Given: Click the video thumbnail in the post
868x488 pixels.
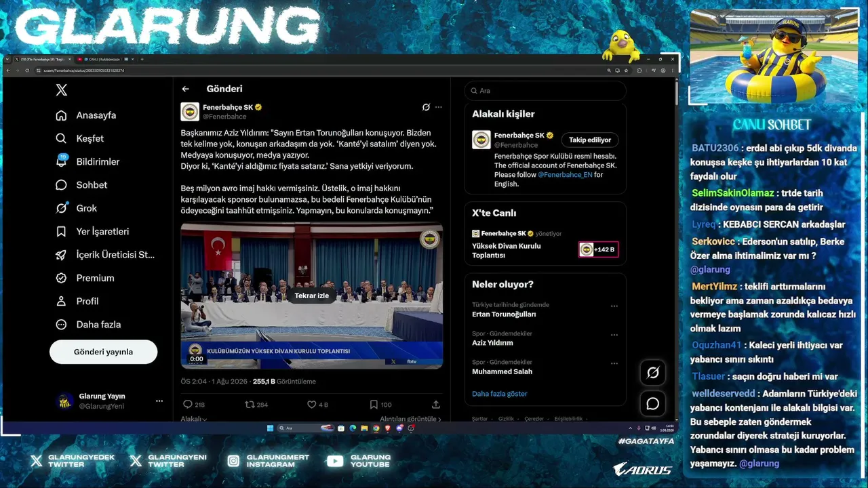Looking at the screenshot, I should (x=311, y=296).
